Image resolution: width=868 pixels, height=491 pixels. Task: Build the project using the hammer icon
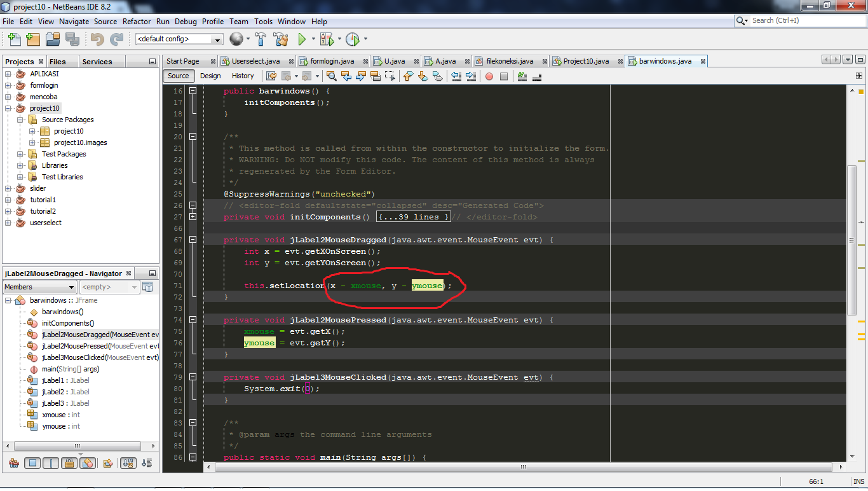point(261,39)
